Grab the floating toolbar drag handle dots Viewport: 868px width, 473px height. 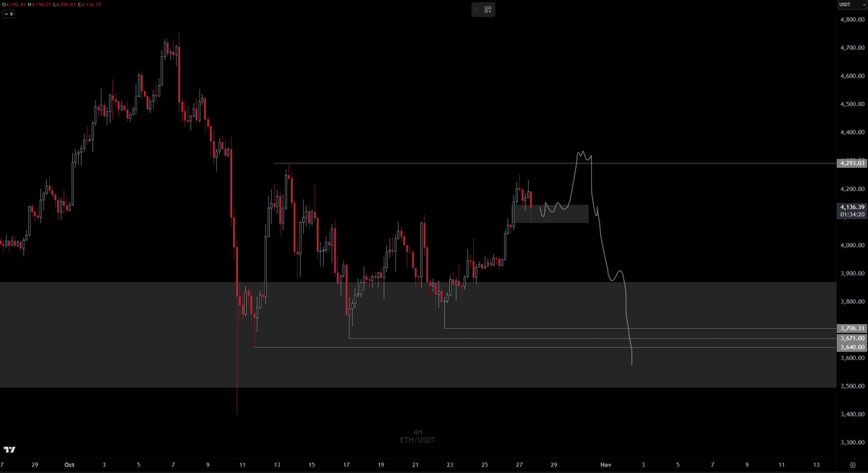click(477, 9)
